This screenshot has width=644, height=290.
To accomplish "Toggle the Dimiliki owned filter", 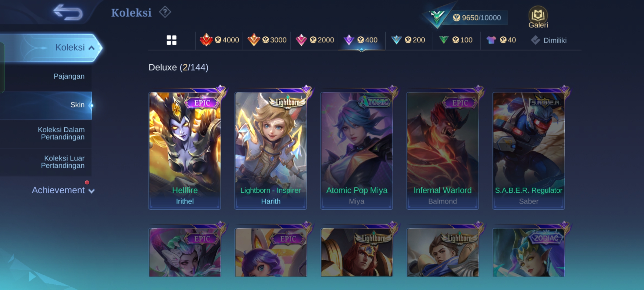I will coord(548,40).
